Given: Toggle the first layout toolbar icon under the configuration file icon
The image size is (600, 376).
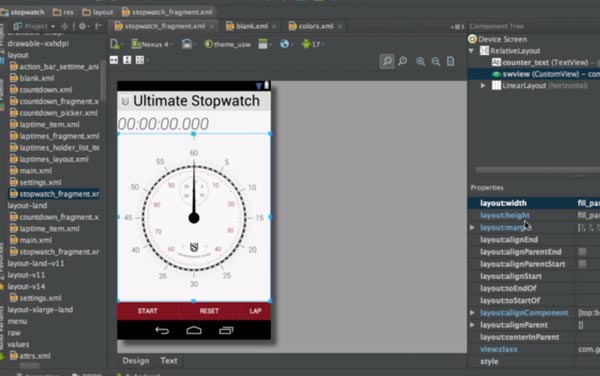Looking at the screenshot, I should [114, 60].
